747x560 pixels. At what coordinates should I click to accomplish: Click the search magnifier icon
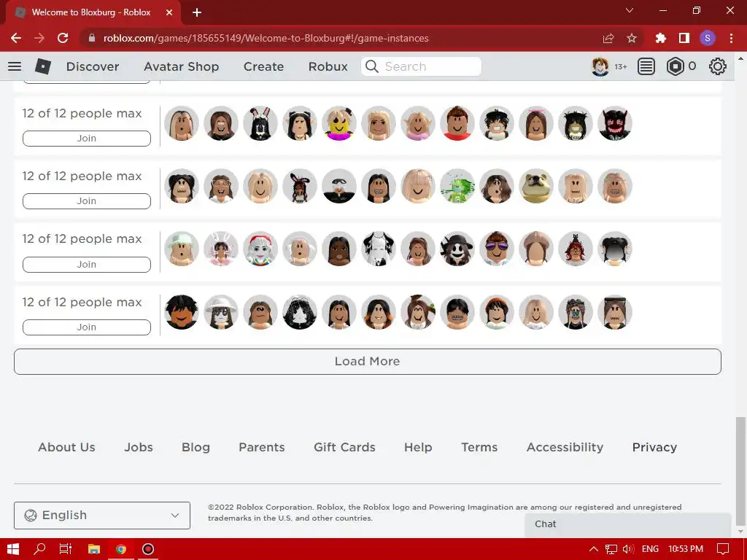(371, 66)
